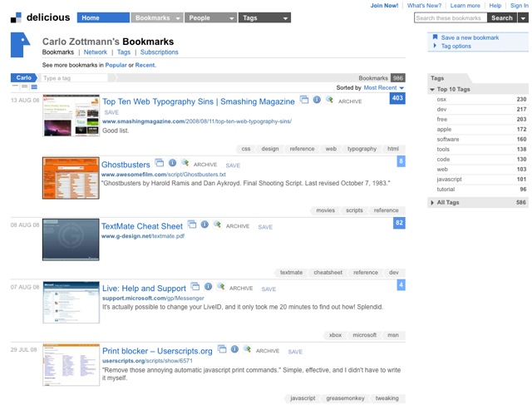Open the Top Ten Web Typography Sins title link
Viewport: 532px width, 405px height.
coord(199,101)
